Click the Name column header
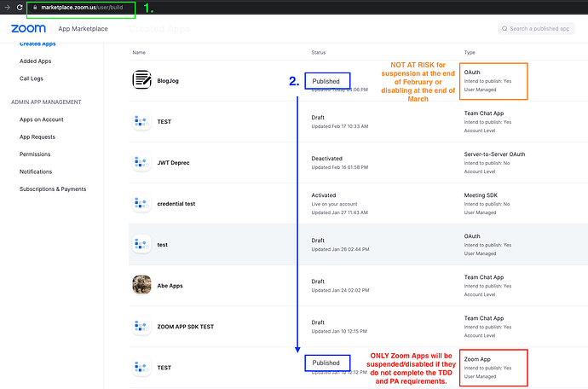The width and height of the screenshot is (588, 389). point(139,53)
